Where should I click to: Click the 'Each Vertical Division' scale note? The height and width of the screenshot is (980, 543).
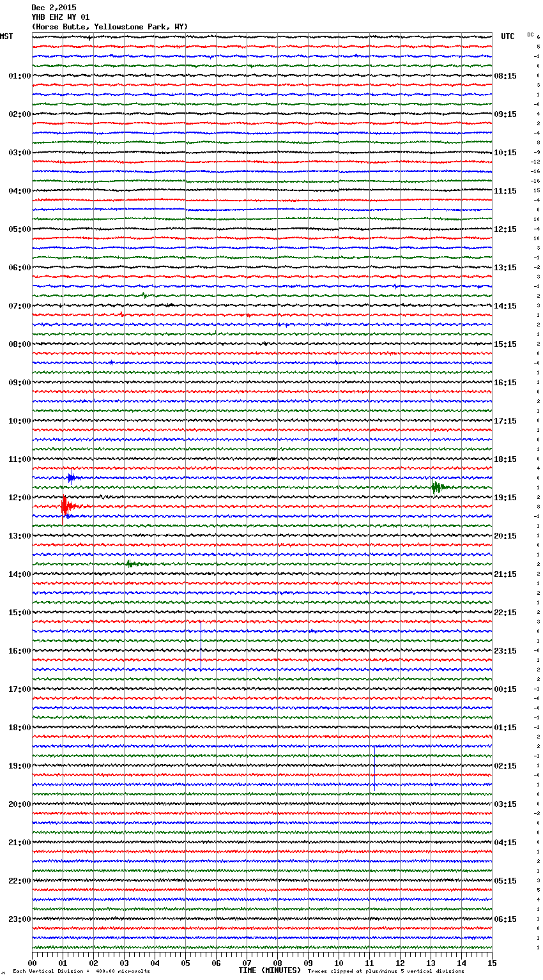(x=81, y=971)
